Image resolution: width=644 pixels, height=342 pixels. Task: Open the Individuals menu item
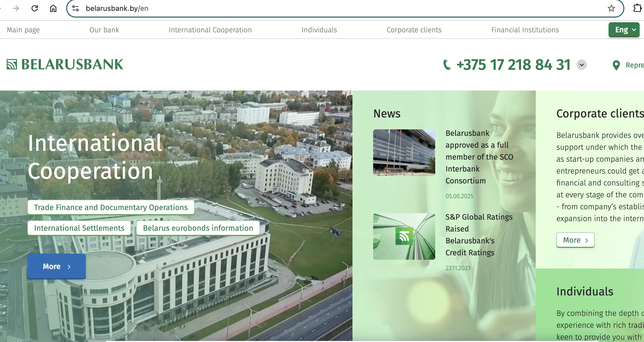point(319,30)
